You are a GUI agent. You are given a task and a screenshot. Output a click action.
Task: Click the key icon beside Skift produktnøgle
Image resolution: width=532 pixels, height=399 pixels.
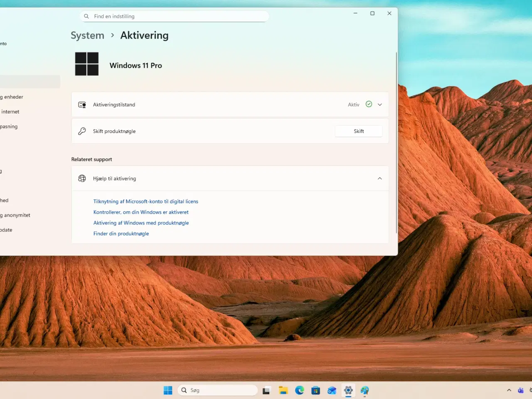[x=82, y=131]
